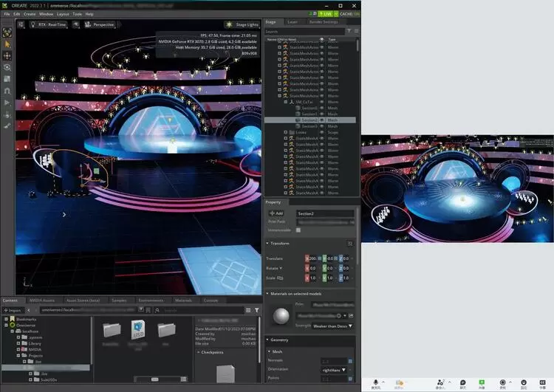Image resolution: width=554 pixels, height=392 pixels.
Task: Toggle visibility eye for Section2 mesh
Action: pyautogui.click(x=321, y=120)
